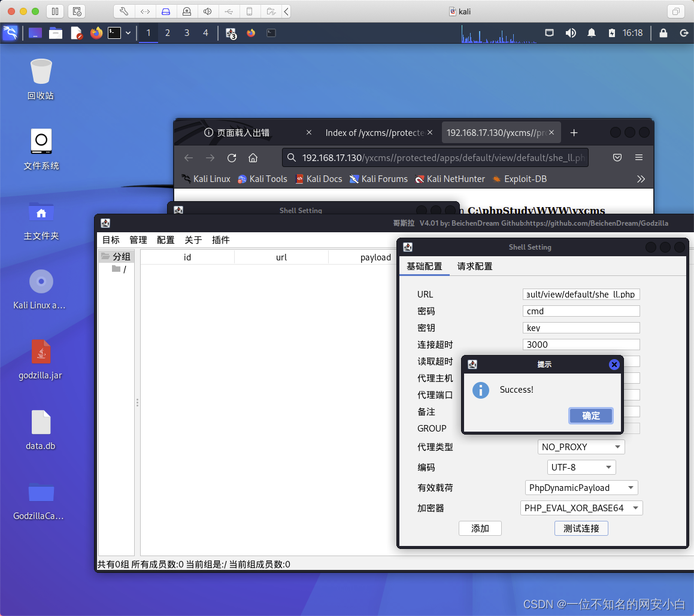Click the 添加 button

[x=480, y=529]
